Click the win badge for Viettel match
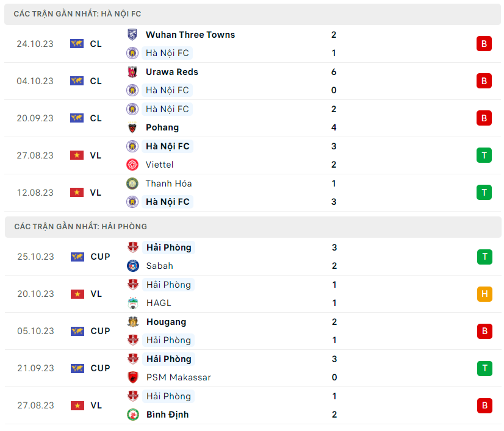 [x=484, y=155]
